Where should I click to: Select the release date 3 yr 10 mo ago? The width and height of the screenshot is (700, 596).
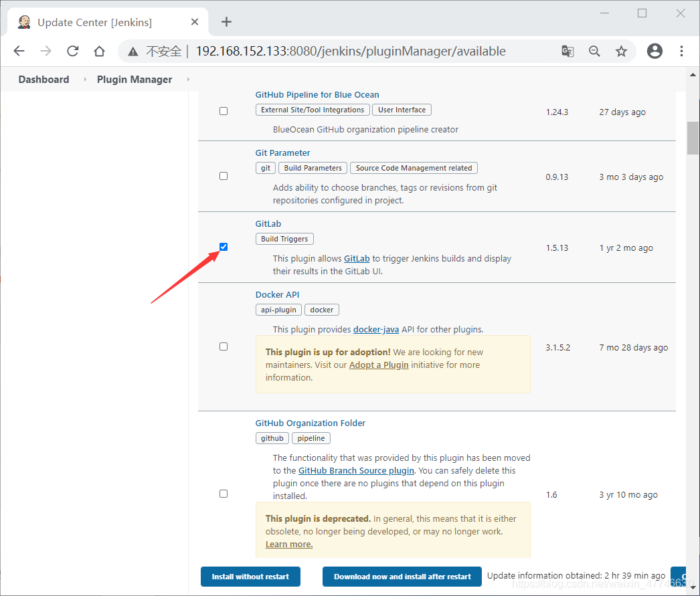coord(628,494)
